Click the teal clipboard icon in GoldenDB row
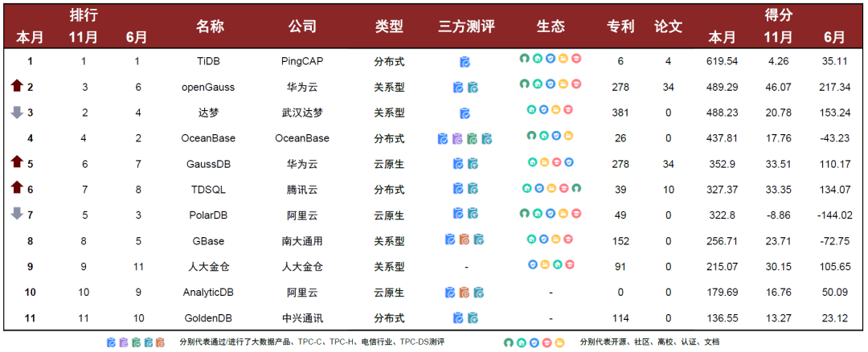The image size is (868, 352). (473, 317)
